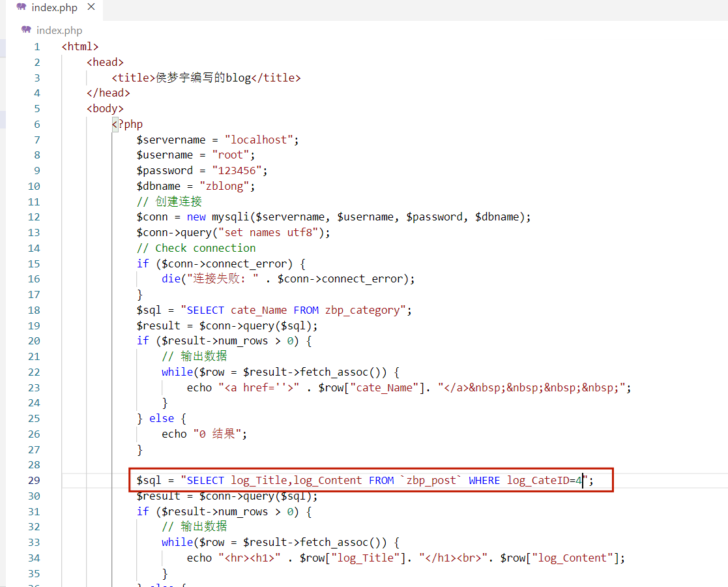Click `zbp_post` table name on line 29
728x587 pixels.
pos(431,481)
